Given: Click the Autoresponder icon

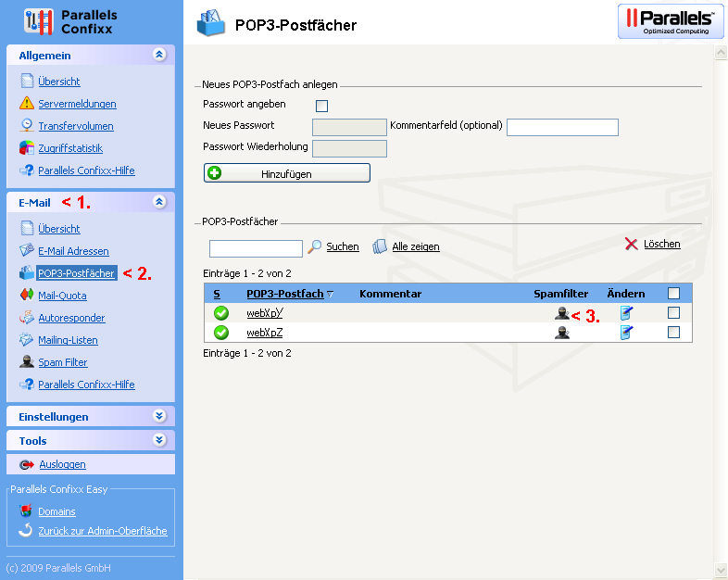Looking at the screenshot, I should [27, 317].
